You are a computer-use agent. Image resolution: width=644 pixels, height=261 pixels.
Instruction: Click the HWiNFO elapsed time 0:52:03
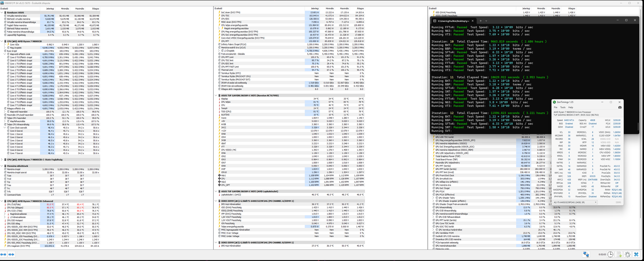[602, 255]
